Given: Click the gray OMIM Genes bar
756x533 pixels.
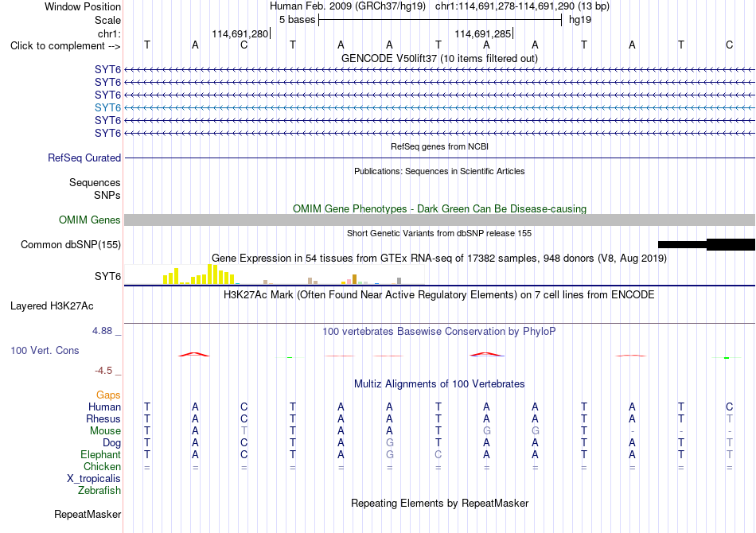Looking at the screenshot, I should point(439,220).
